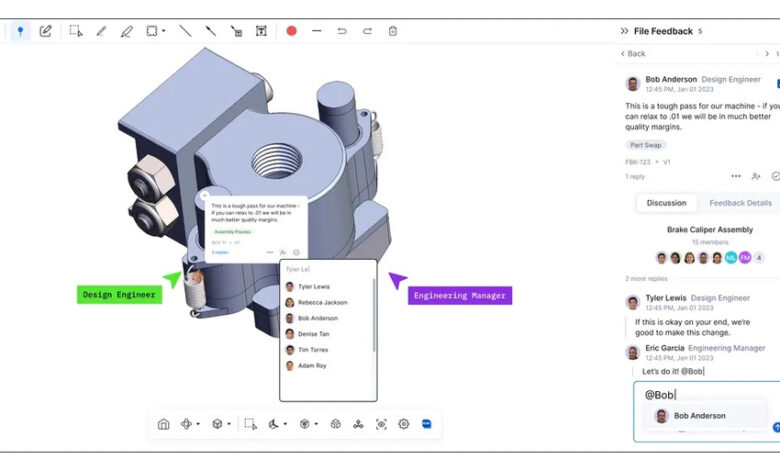The height and width of the screenshot is (470, 780).
Task: Activate the bottom toolbar box select tool
Action: [x=251, y=424]
